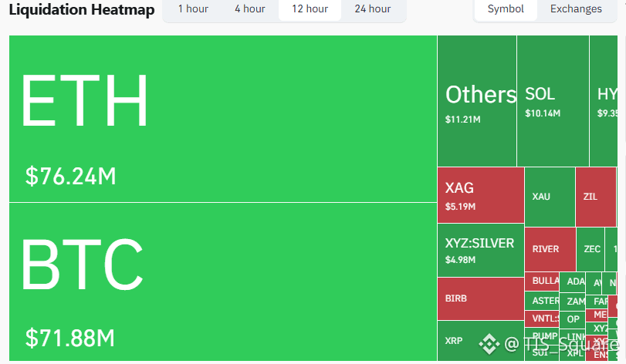Select the 4 hour timeframe
Viewport: 626px width, 364px height.
[249, 9]
